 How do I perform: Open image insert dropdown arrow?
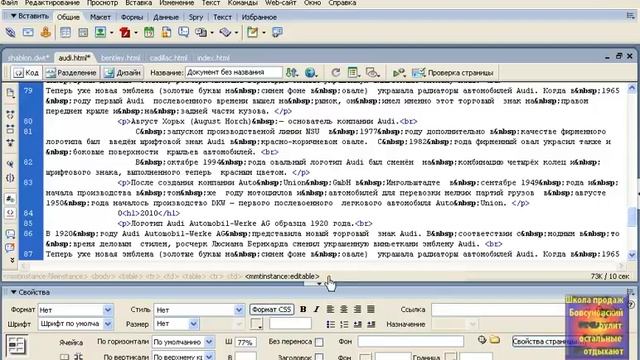point(111,33)
